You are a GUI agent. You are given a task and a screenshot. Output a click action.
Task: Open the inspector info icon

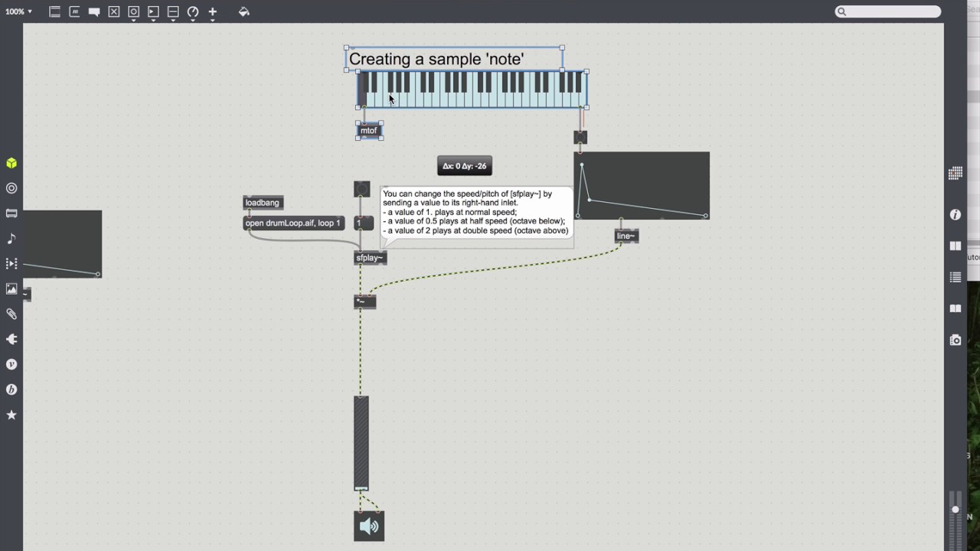955,215
